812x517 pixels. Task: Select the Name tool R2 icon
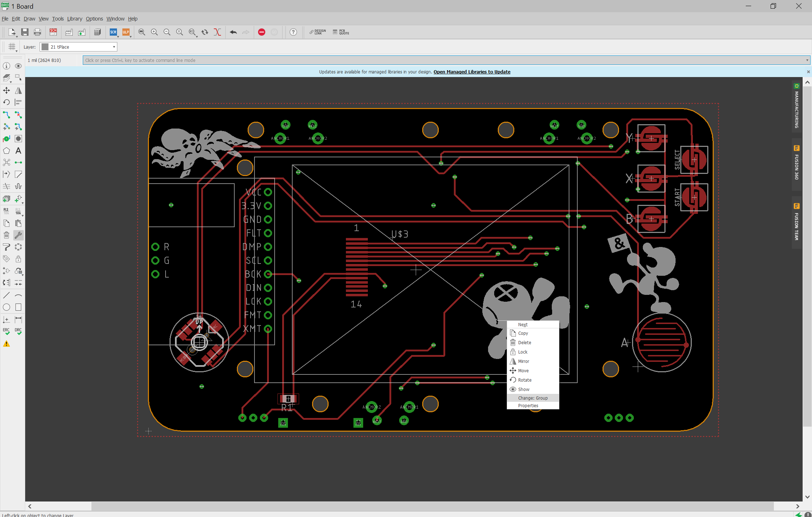tap(6, 211)
